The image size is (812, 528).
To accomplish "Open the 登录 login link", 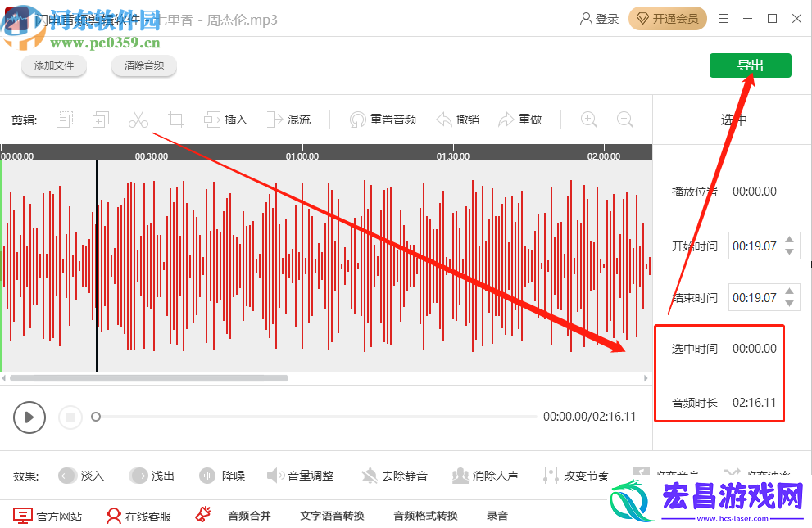I will (599, 19).
